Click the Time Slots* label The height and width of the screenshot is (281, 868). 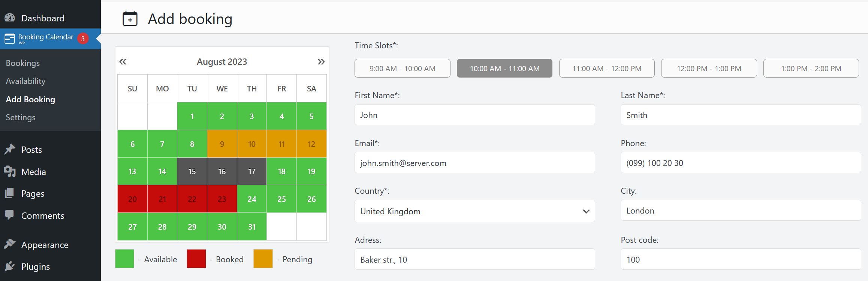coord(376,45)
